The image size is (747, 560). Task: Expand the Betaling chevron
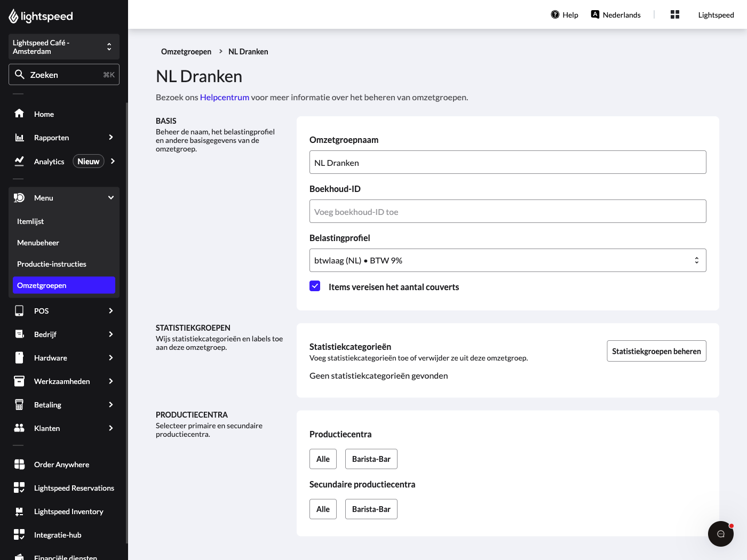point(111,404)
